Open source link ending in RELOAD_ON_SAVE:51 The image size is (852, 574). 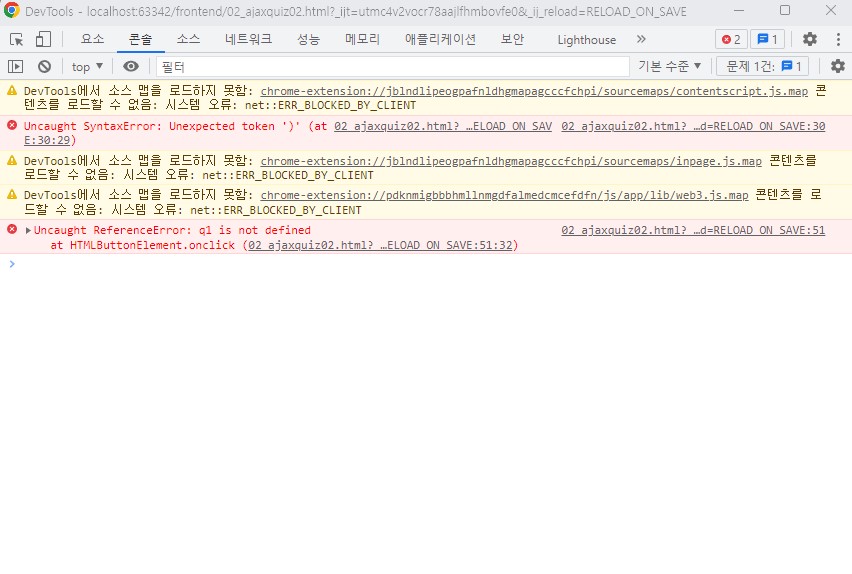(693, 230)
